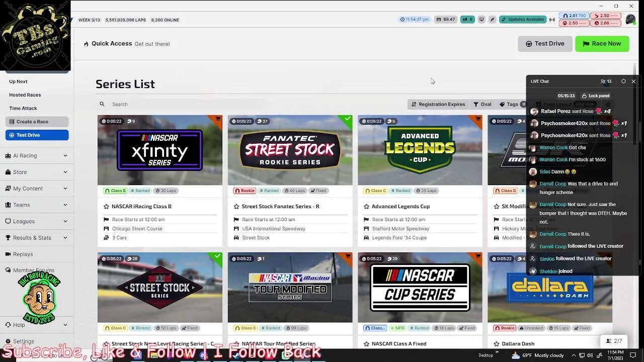This screenshot has width=644, height=362.
Task: Click the Desktop toolbar label in taskbar
Action: coord(486,355)
